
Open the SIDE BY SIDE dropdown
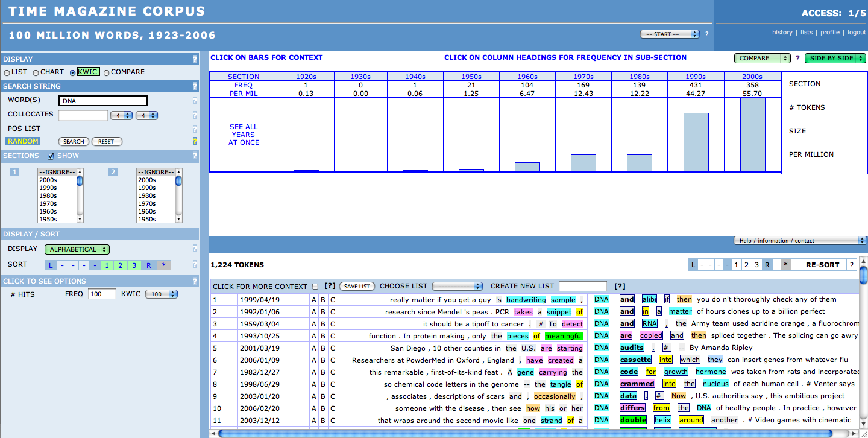pyautogui.click(x=835, y=59)
